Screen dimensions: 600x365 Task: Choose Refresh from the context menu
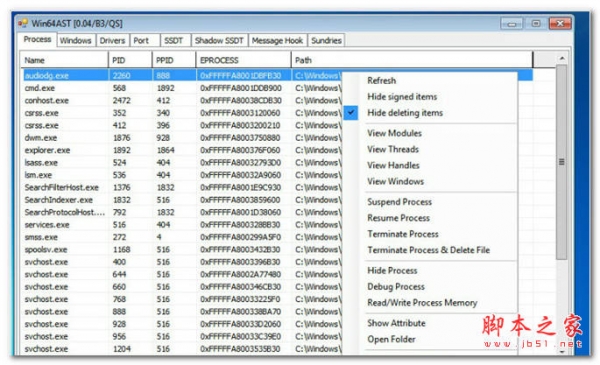pyautogui.click(x=382, y=81)
